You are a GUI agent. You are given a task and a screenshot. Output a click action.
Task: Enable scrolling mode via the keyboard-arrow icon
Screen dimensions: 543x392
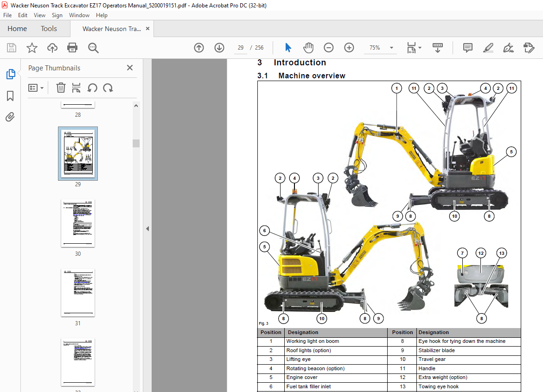click(x=438, y=48)
